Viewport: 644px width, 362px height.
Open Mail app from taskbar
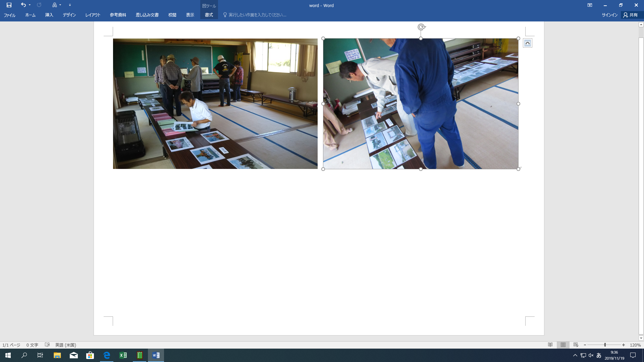click(74, 355)
